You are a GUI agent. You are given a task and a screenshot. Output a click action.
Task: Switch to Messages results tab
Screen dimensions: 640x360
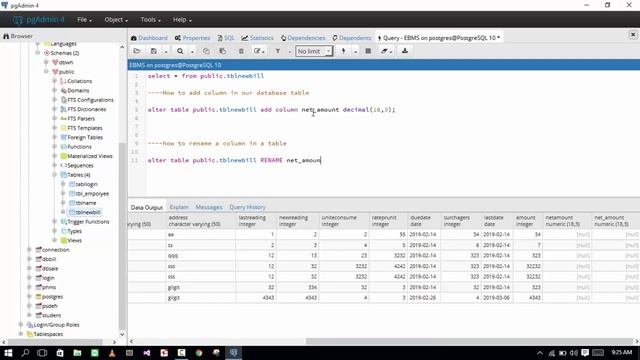209,207
